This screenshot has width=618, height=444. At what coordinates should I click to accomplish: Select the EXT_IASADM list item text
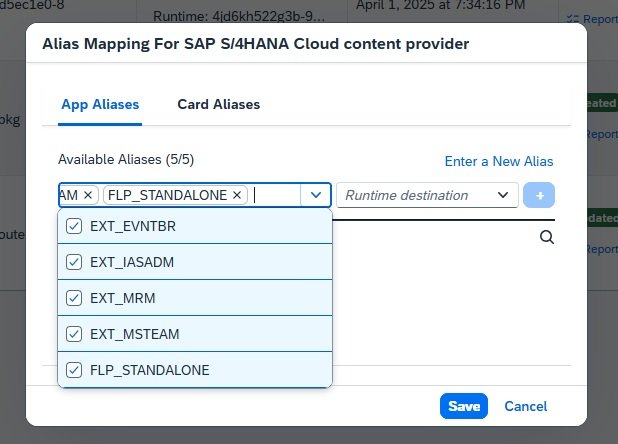(132, 262)
